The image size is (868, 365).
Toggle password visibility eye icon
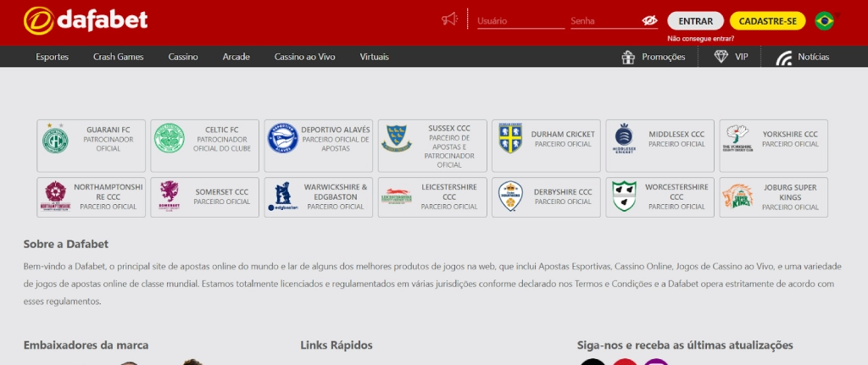point(649,21)
